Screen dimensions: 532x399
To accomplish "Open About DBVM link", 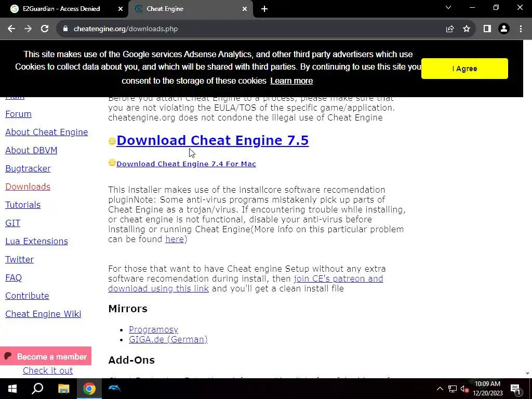I will [x=31, y=150].
